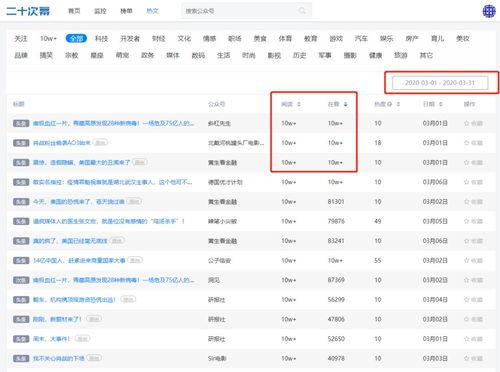Filter by 教育 category
Image resolution: width=500 pixels, height=372 pixels.
(x=311, y=39)
